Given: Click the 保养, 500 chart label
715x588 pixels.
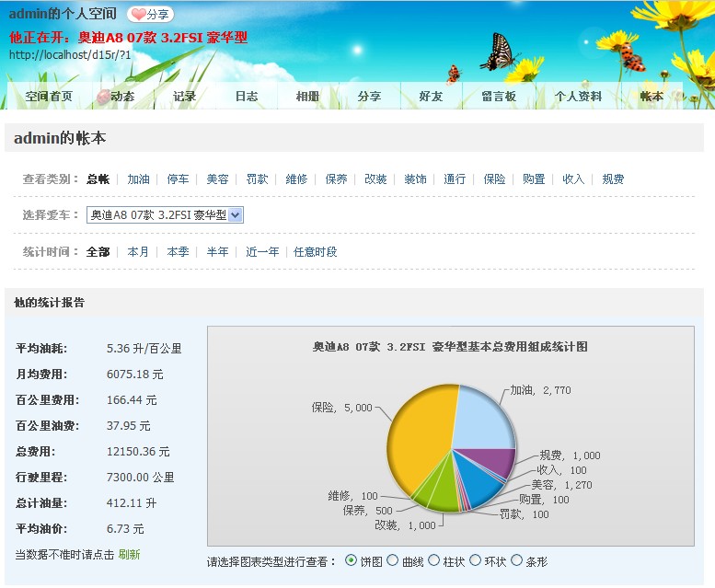Looking at the screenshot, I should [367, 511].
